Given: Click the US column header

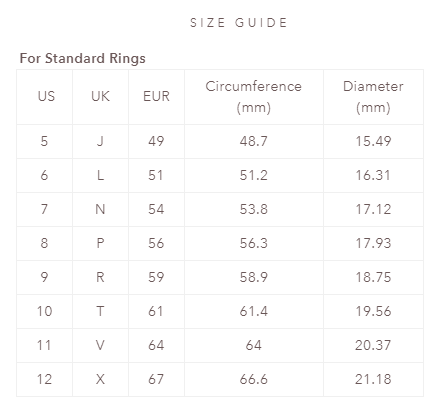Looking at the screenshot, I should (45, 97).
